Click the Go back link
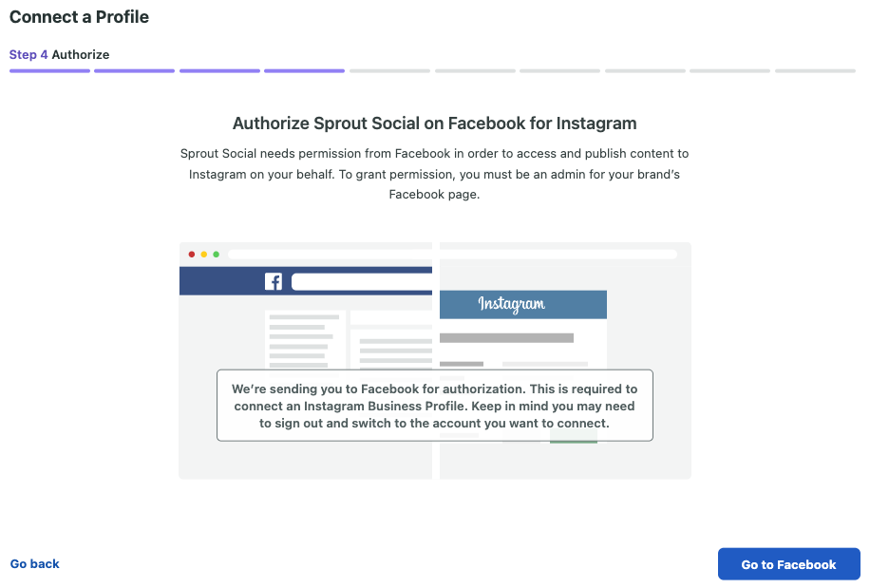The width and height of the screenshot is (870, 588). 34,563
